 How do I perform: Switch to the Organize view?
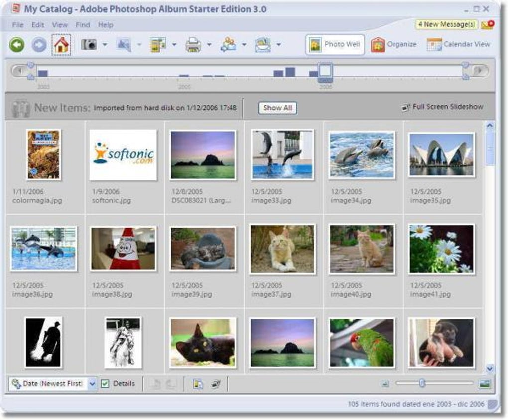click(x=393, y=44)
